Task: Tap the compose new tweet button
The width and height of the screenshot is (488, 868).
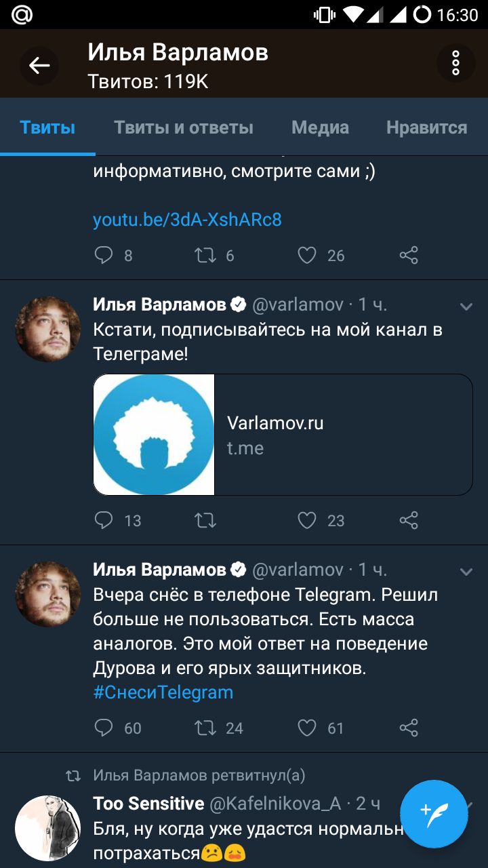Action: (434, 813)
